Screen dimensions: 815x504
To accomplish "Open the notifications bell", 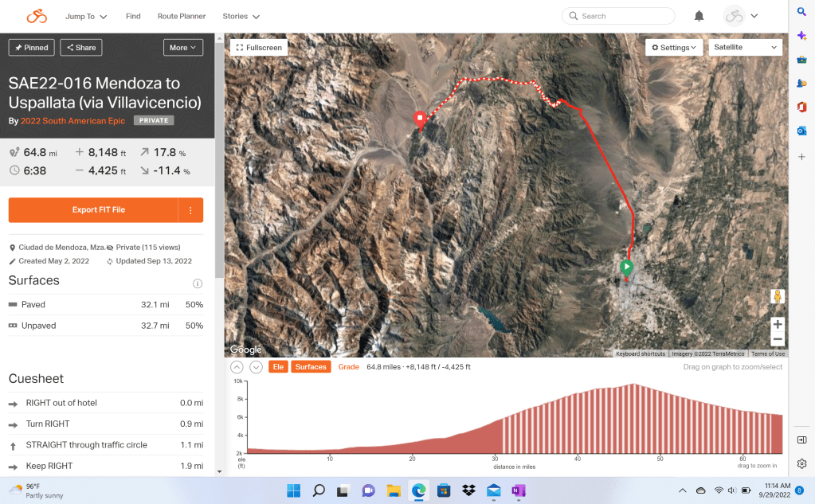I will click(699, 16).
